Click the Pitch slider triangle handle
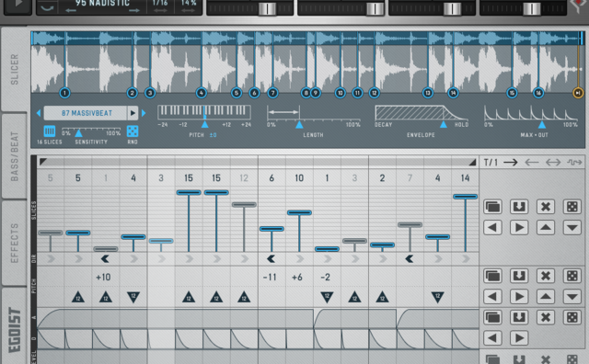589x364 pixels. click(204, 125)
